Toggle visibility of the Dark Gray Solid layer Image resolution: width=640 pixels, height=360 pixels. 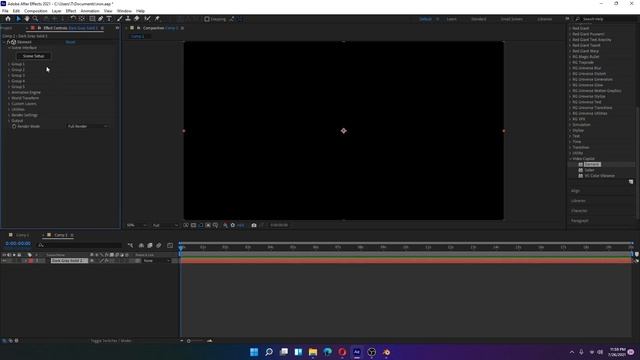[x=4, y=260]
